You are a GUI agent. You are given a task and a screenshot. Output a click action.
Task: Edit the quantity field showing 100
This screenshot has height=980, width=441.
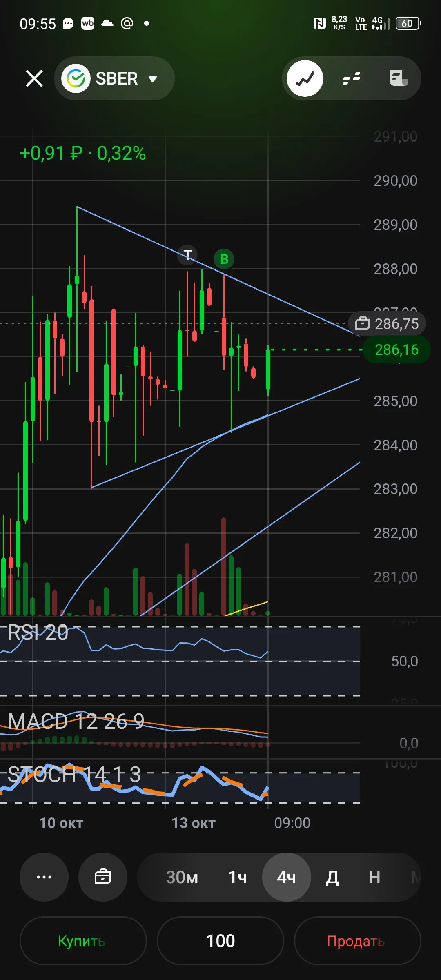click(220, 941)
